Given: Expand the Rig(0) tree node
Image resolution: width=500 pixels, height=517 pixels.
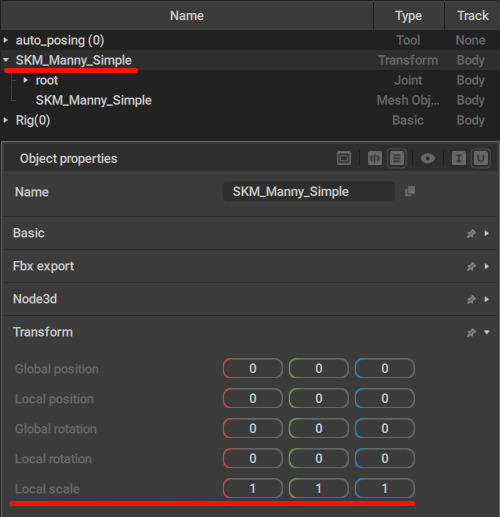Looking at the screenshot, I should (x=6, y=120).
